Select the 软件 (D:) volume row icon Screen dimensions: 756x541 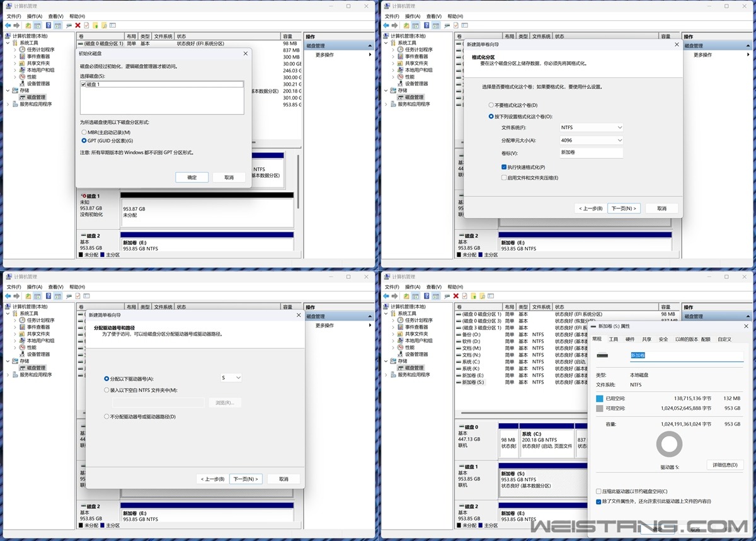(x=459, y=341)
